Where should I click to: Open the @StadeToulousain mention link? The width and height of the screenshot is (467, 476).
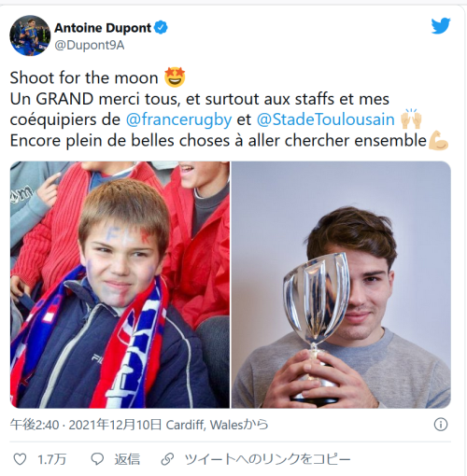326,119
